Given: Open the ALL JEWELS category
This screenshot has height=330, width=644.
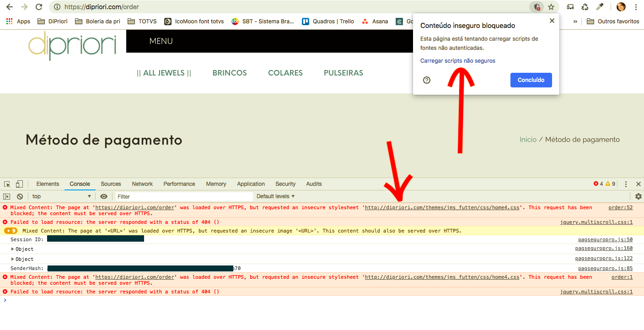Looking at the screenshot, I should coord(164,73).
